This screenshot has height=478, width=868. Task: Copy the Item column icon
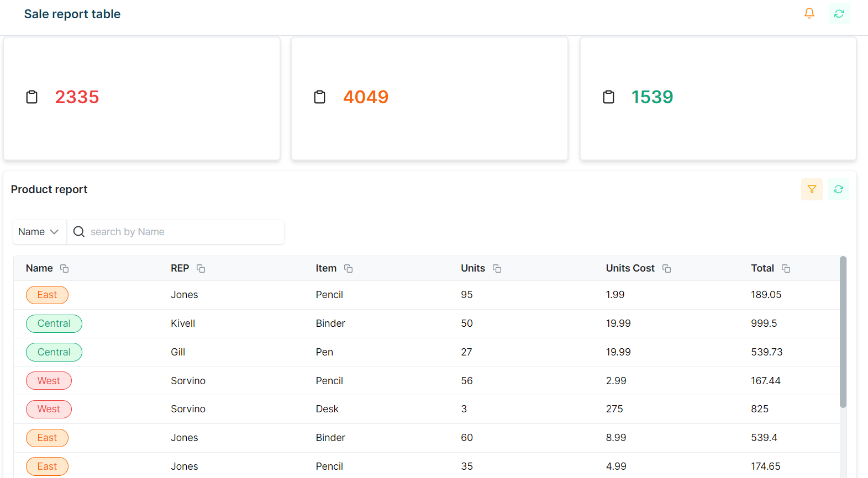(349, 268)
